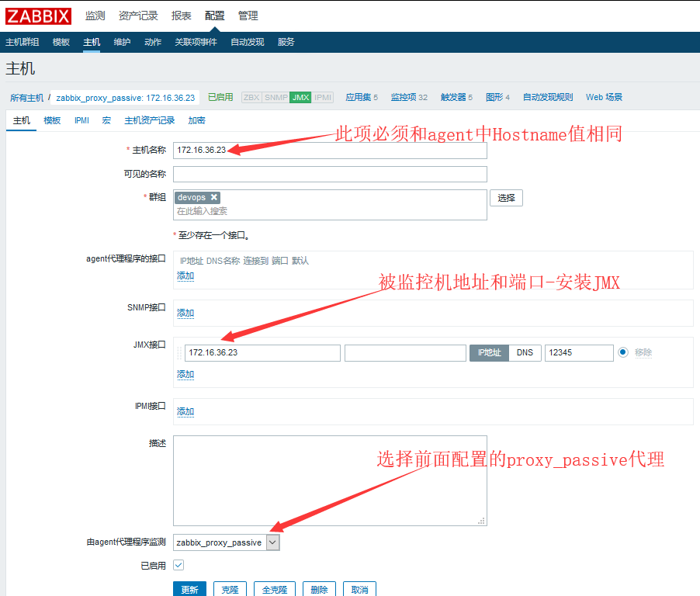Viewport: 700px width, 596px height.
Task: Click the 主机名称 input field
Action: point(330,150)
